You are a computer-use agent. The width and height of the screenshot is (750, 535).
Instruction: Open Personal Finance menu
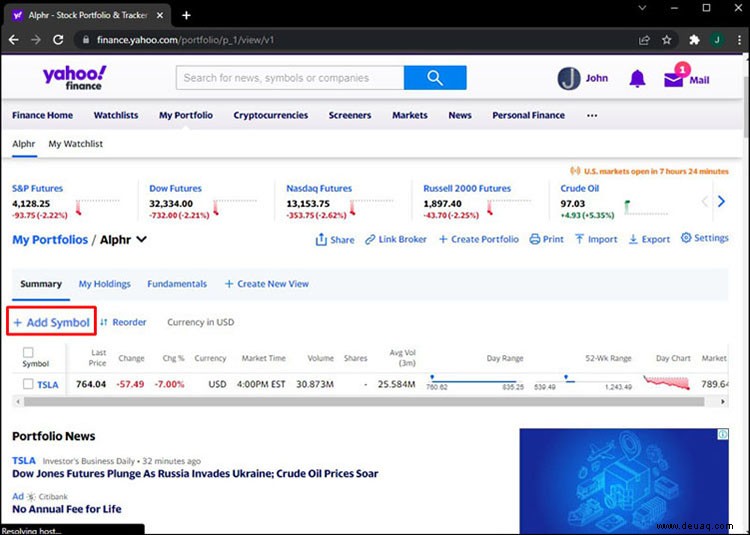529,115
